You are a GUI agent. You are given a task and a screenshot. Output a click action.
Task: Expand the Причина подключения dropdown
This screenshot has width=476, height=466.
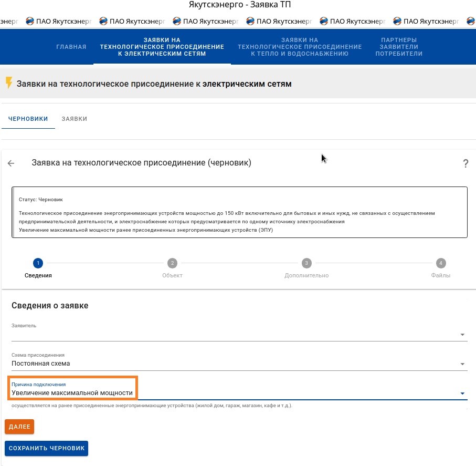[462, 393]
